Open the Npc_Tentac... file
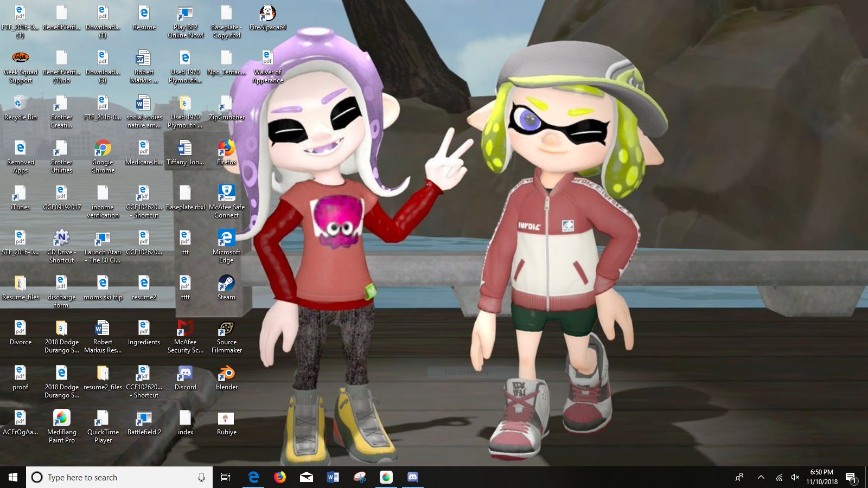868x488 pixels. [226, 62]
